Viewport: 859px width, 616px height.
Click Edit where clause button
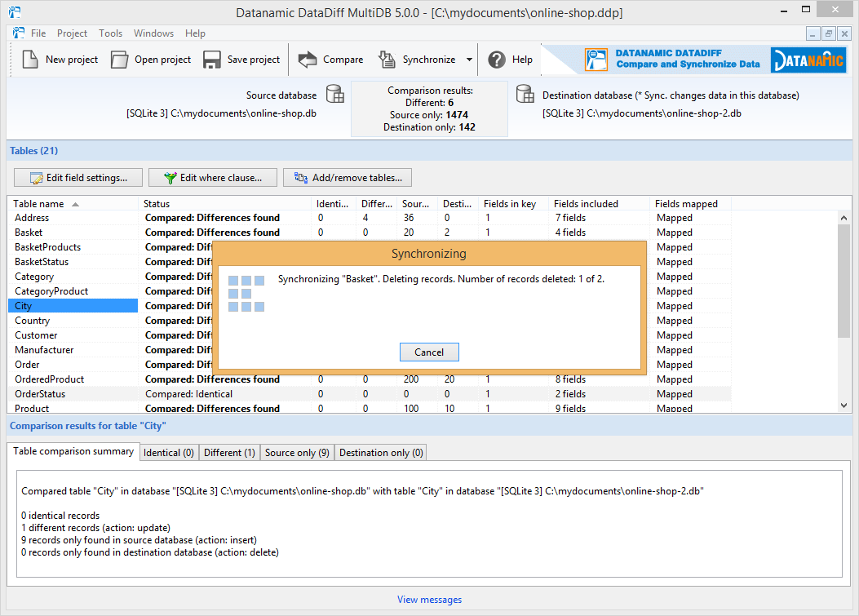[x=213, y=178]
